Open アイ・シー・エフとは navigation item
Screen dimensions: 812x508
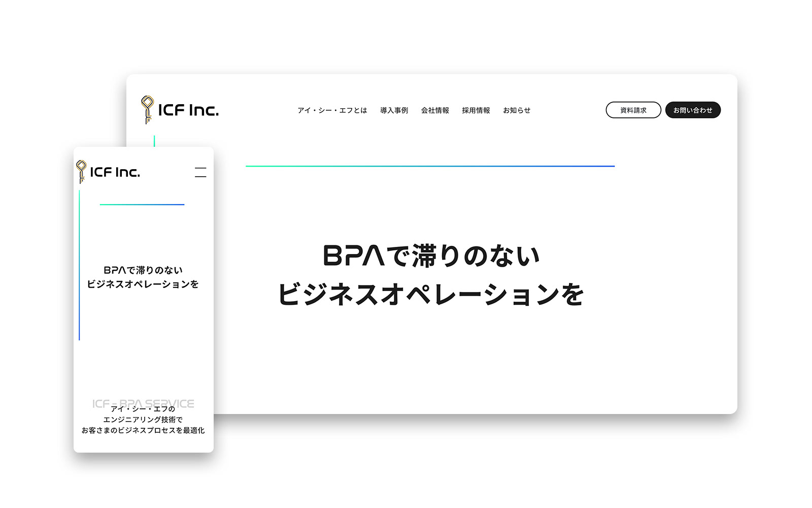click(332, 110)
